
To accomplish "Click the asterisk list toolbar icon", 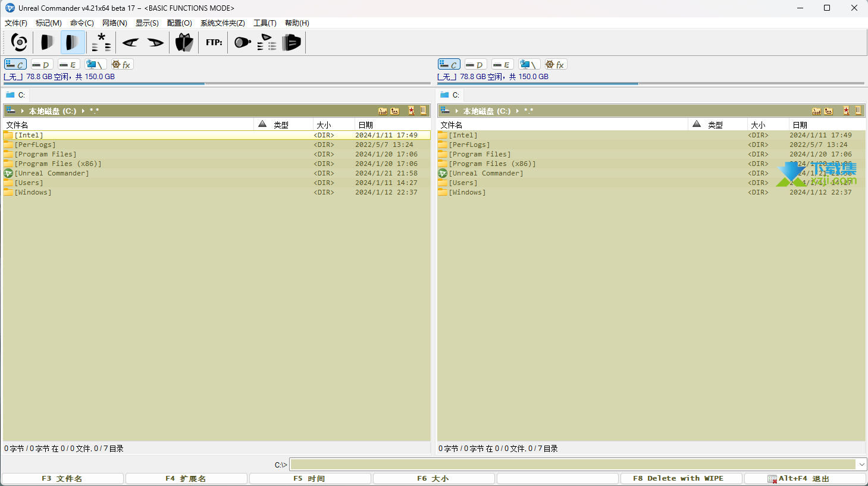I will 101,42.
